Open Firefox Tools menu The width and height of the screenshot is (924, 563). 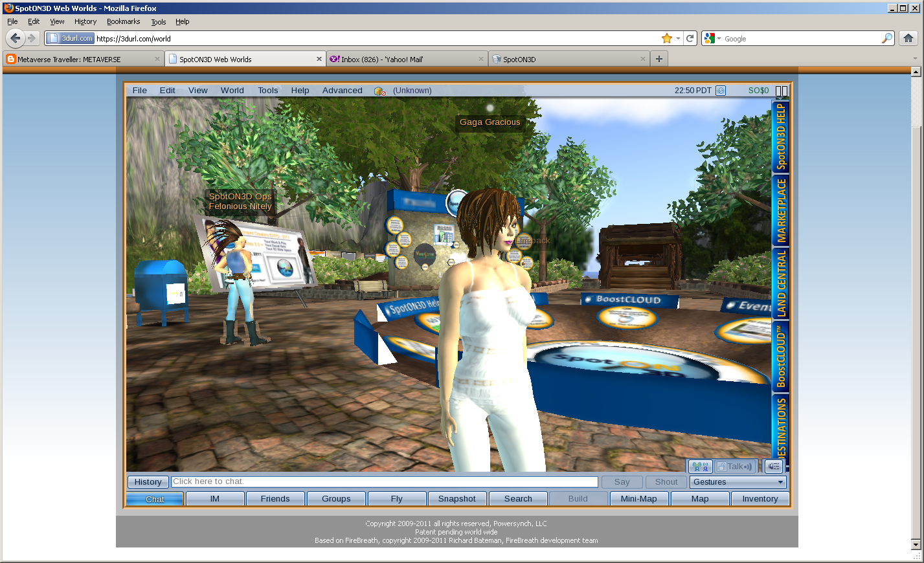pos(159,21)
